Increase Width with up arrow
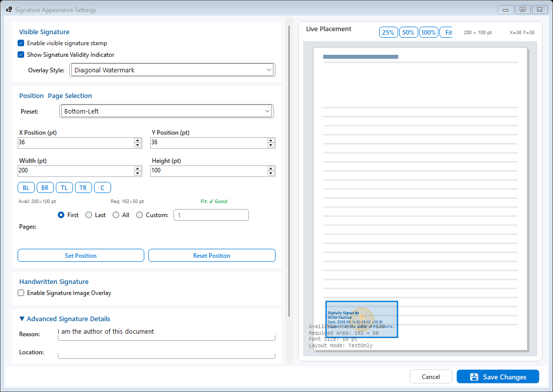553x392 pixels. coord(138,168)
